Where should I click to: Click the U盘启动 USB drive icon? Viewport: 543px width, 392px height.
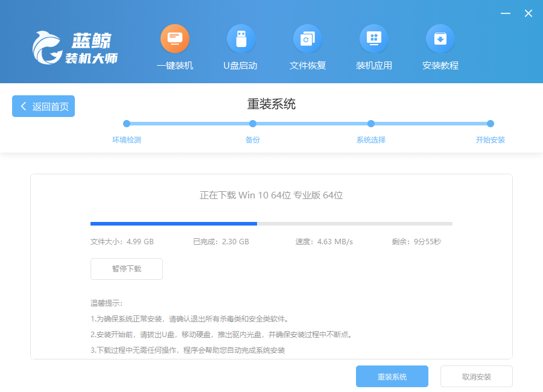pos(241,40)
